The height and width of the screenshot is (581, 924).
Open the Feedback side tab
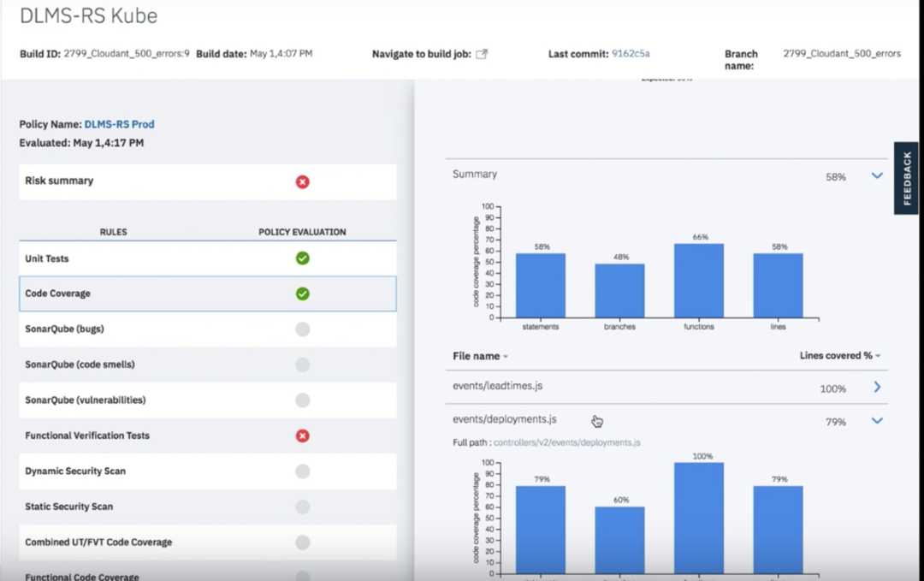pyautogui.click(x=906, y=178)
